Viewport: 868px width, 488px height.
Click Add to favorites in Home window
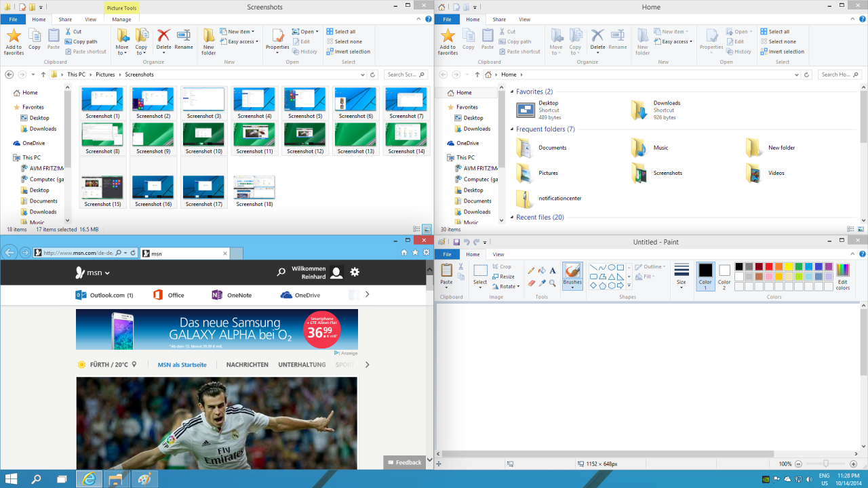448,41
